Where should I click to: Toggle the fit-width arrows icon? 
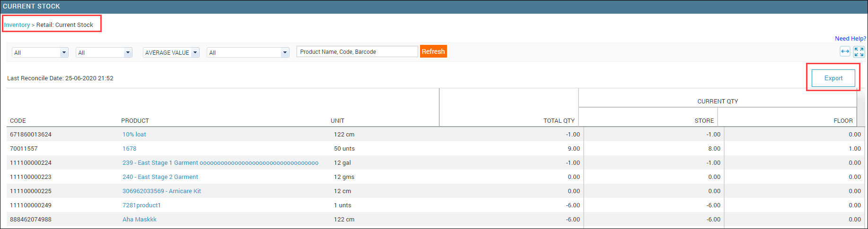click(845, 52)
